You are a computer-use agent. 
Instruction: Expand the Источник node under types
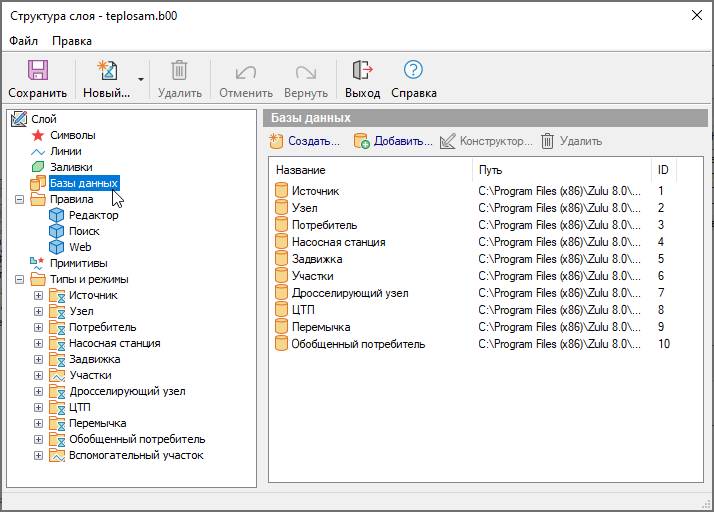[x=39, y=295]
